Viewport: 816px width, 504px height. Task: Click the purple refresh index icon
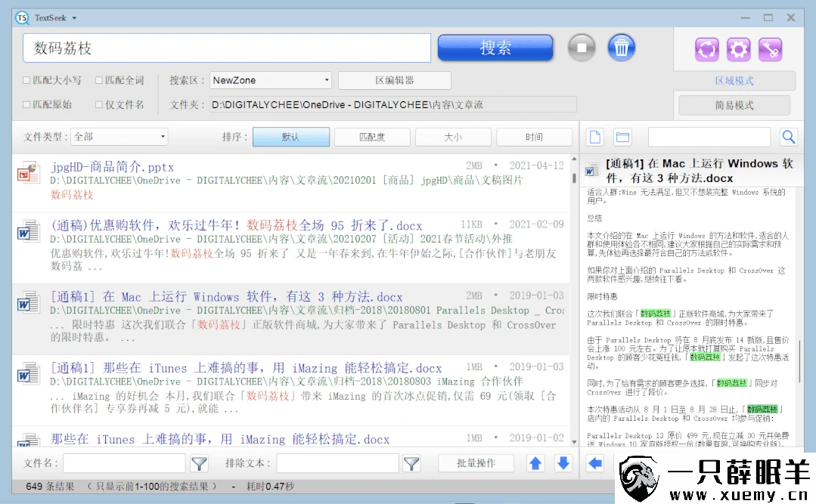pos(706,49)
